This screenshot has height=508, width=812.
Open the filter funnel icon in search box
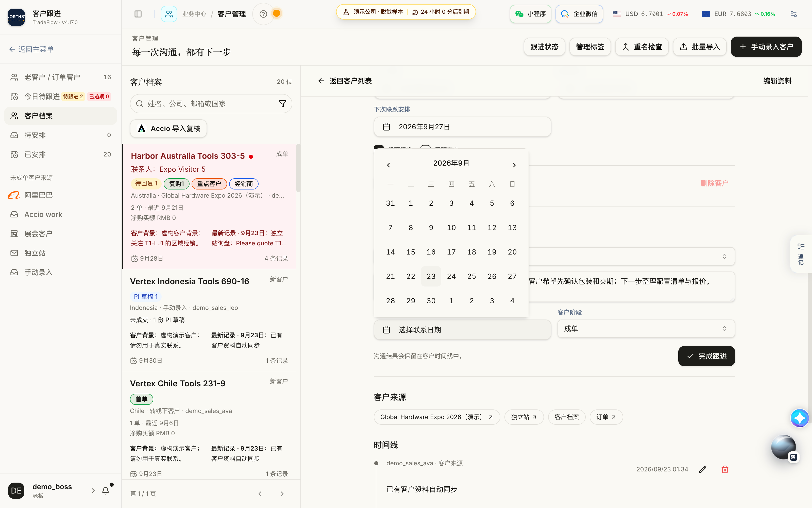tap(282, 104)
